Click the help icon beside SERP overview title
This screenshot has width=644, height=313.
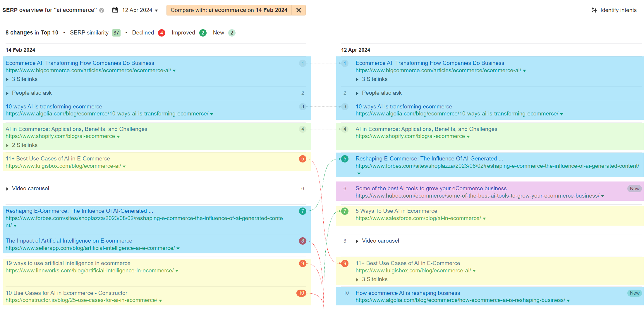click(x=102, y=10)
